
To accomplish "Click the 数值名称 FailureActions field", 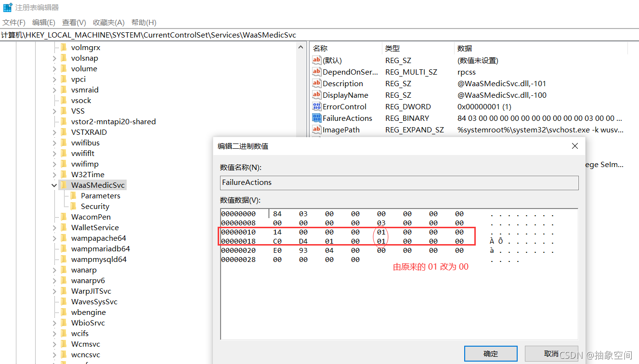I will pos(399,182).
